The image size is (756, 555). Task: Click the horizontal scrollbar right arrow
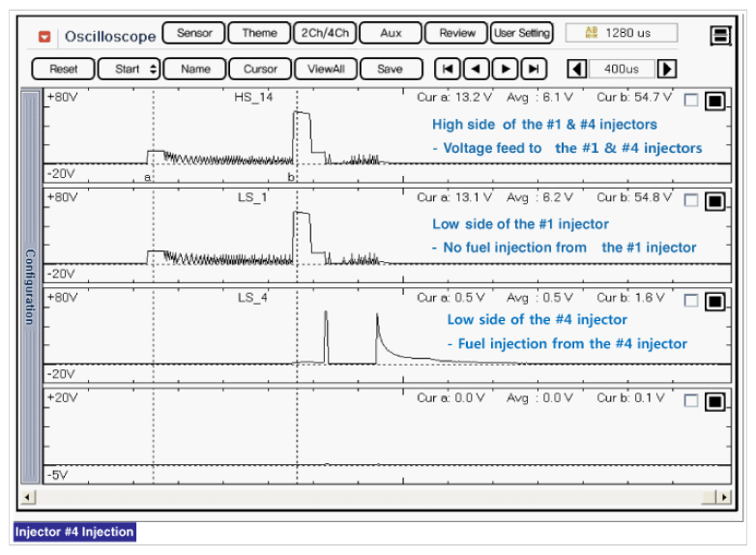724,497
